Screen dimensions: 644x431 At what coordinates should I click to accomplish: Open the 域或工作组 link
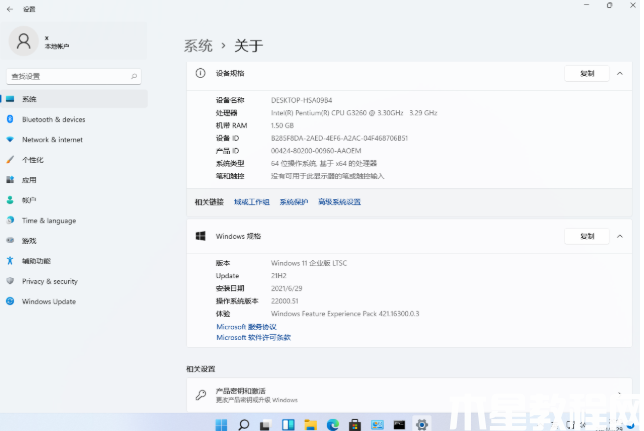pos(252,202)
